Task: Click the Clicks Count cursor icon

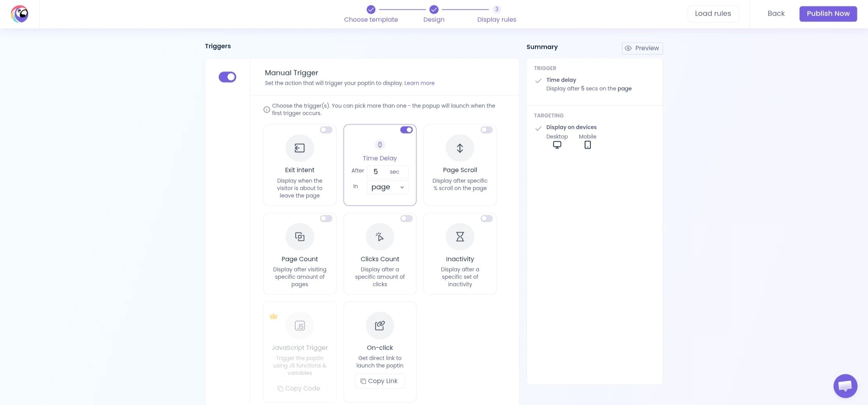Action: click(380, 237)
